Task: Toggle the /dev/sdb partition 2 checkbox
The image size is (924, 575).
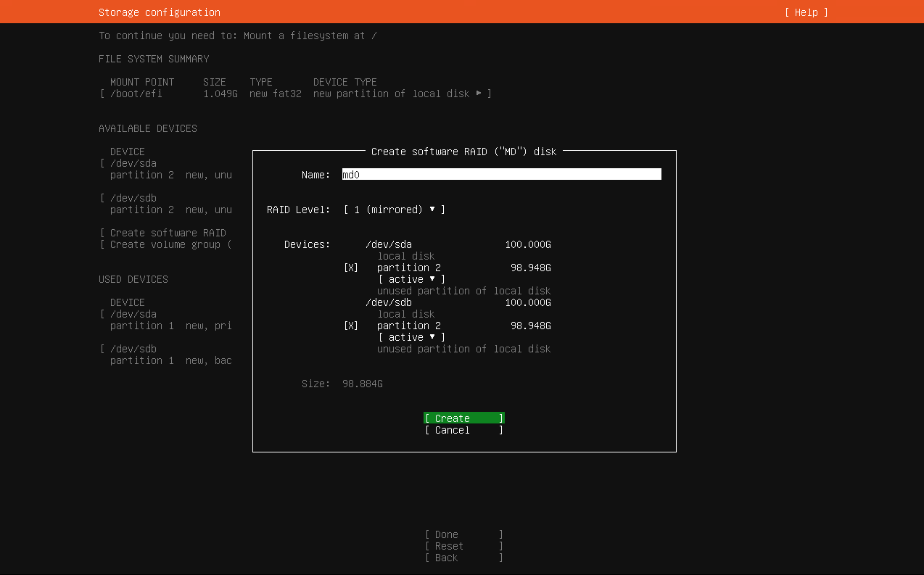Action: tap(351, 326)
